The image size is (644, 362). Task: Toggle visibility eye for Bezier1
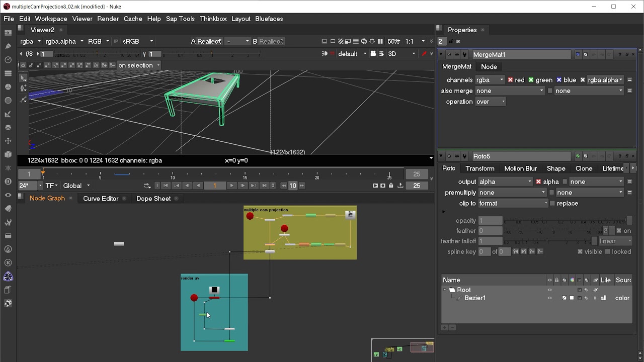pyautogui.click(x=549, y=298)
